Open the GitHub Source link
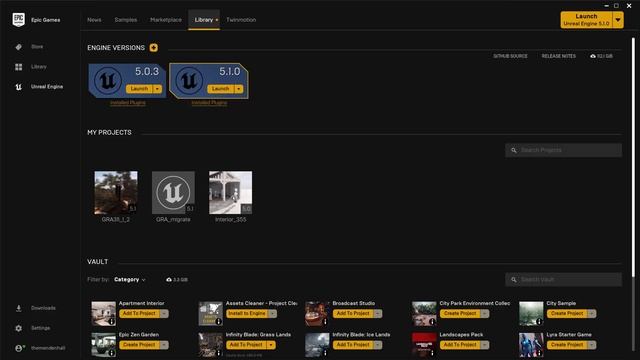 (x=510, y=56)
